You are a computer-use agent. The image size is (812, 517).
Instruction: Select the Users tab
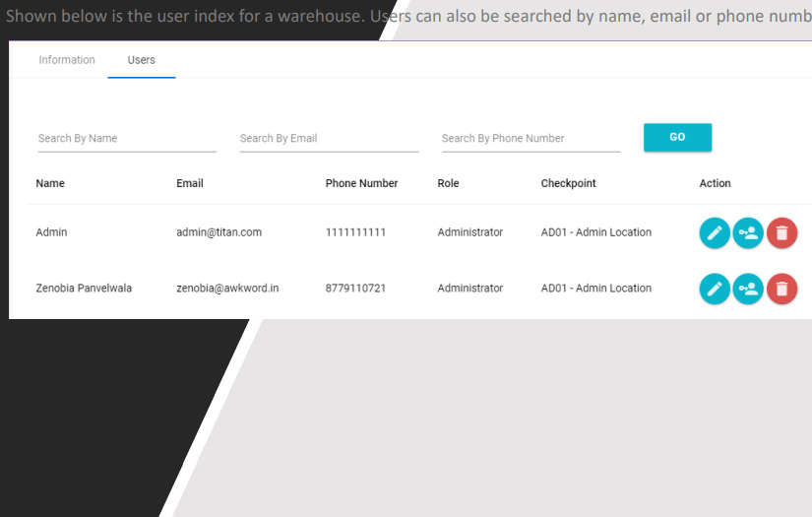point(142,60)
